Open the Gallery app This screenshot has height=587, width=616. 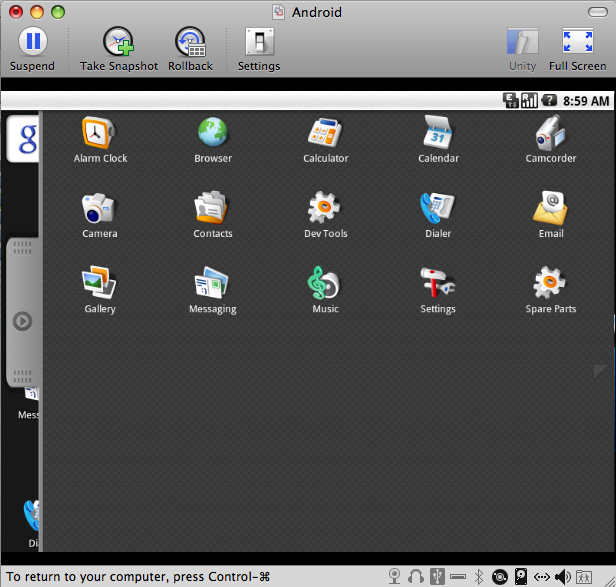click(100, 290)
